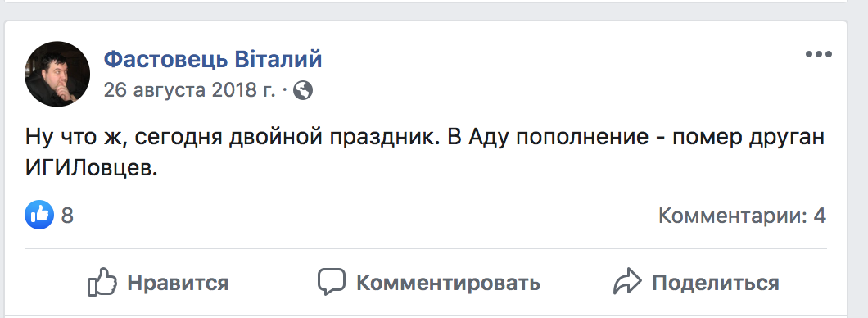Open the post date 26 августа 2018 г.

click(189, 90)
